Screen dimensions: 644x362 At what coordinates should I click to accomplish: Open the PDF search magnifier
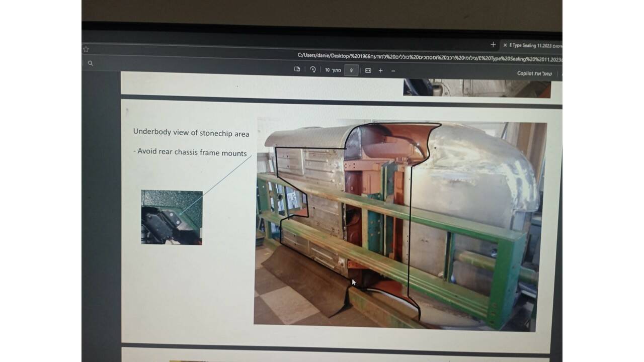[91, 63]
